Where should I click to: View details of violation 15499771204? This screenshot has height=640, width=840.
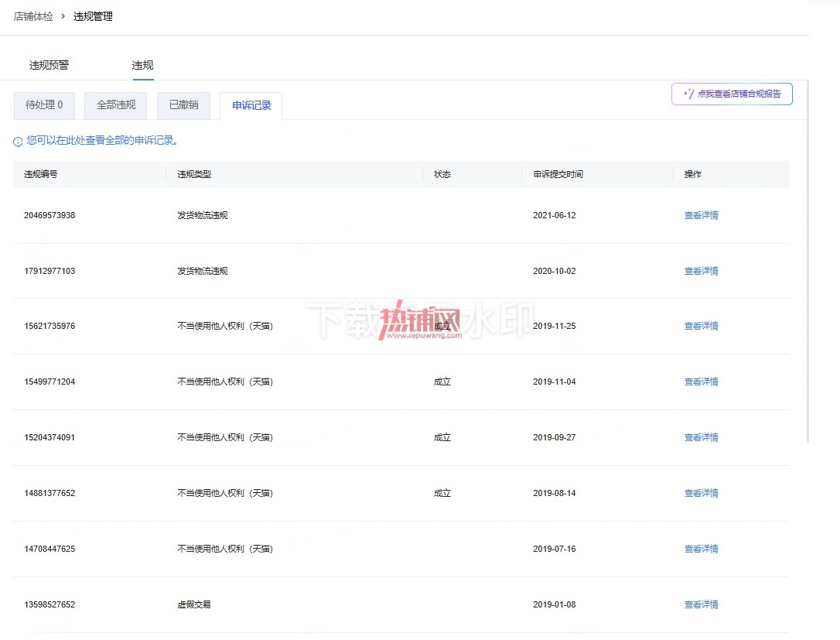click(702, 382)
